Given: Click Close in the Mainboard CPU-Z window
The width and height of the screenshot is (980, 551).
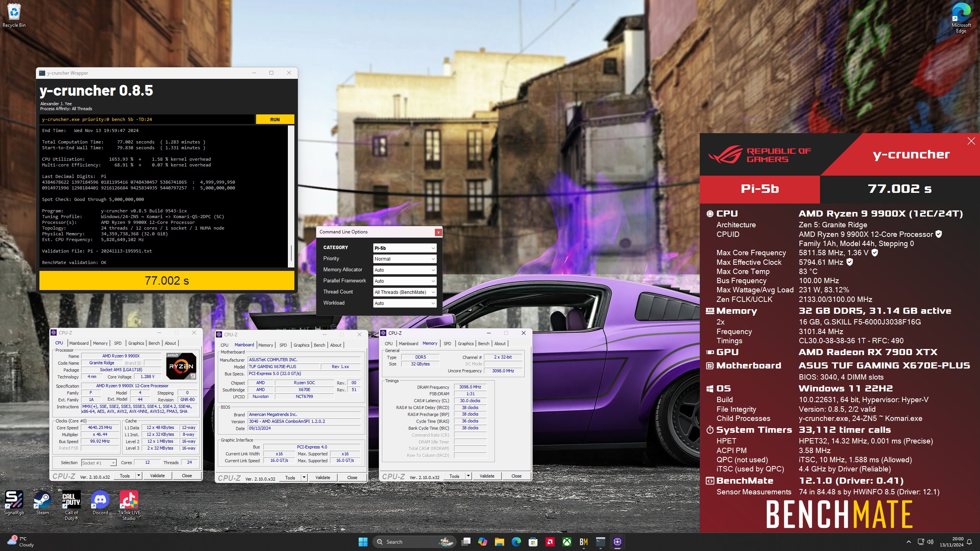Looking at the screenshot, I should point(352,478).
